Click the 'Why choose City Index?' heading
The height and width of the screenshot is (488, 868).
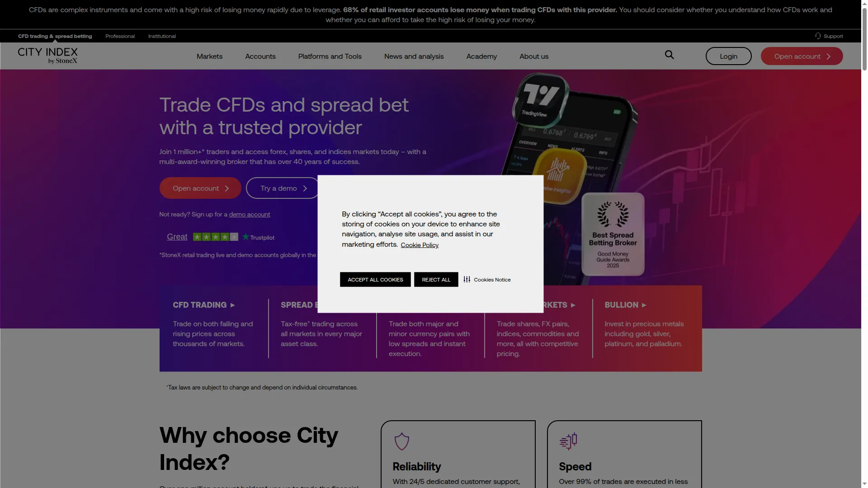[x=249, y=448]
